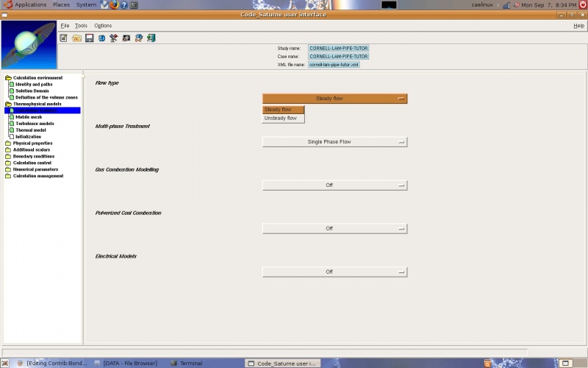Click the white page icon beside Initialization

[12, 137]
